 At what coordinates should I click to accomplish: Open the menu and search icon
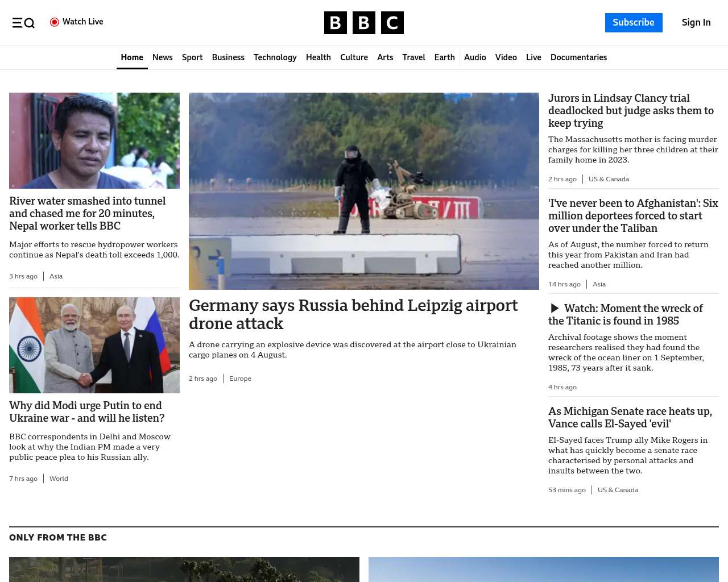tap(23, 23)
